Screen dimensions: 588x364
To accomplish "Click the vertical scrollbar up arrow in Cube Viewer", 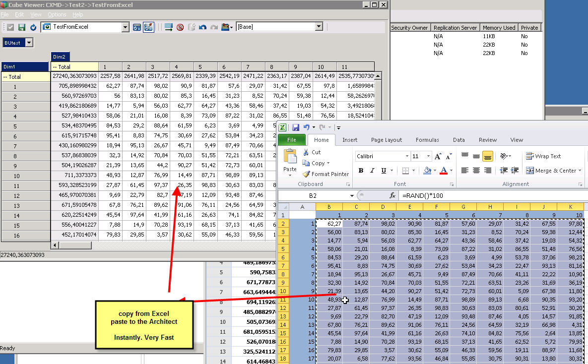I will tap(378, 76).
